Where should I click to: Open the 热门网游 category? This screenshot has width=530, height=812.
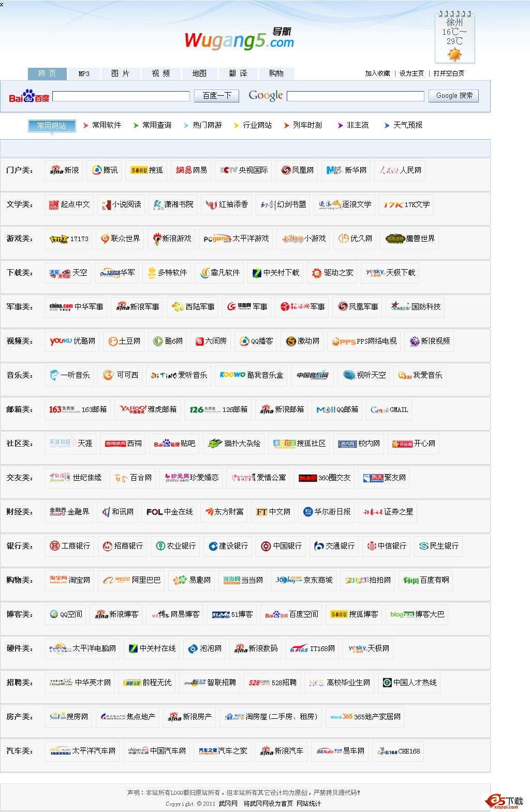tap(207, 125)
